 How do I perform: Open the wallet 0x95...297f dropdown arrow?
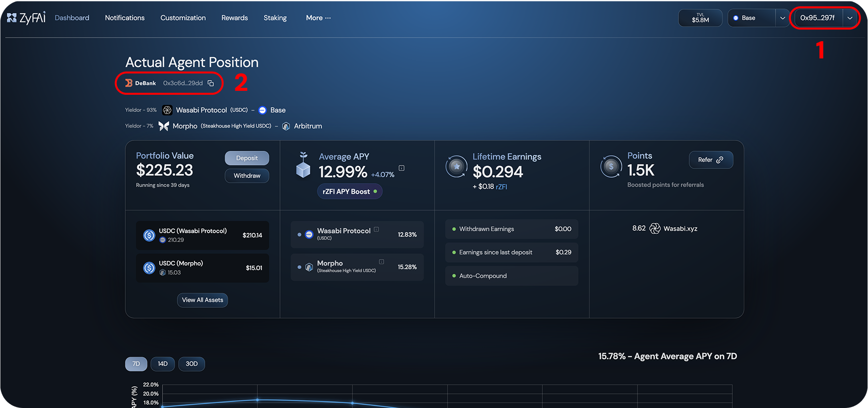click(x=850, y=18)
